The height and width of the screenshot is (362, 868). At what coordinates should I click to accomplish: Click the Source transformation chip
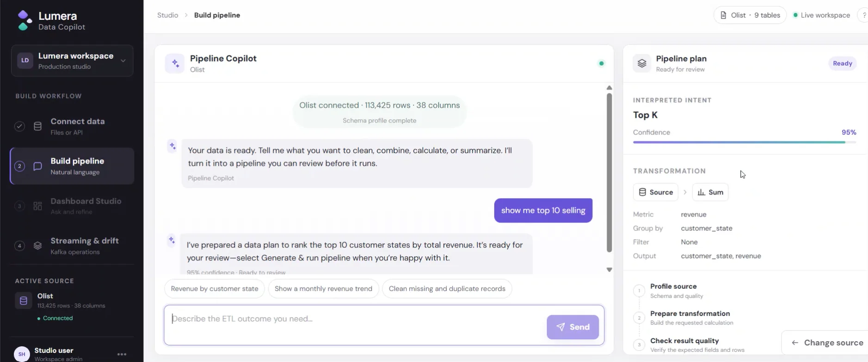656,192
